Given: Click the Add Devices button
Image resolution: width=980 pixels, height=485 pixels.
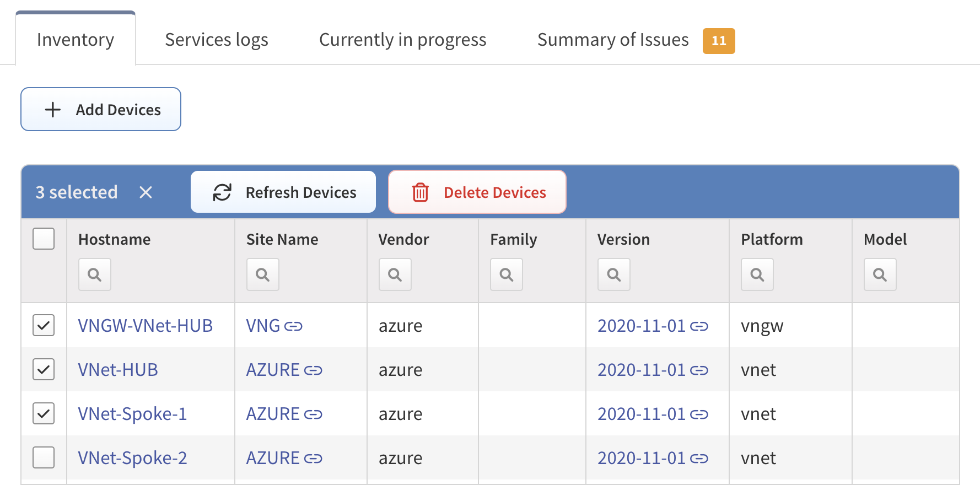Looking at the screenshot, I should pyautogui.click(x=101, y=109).
